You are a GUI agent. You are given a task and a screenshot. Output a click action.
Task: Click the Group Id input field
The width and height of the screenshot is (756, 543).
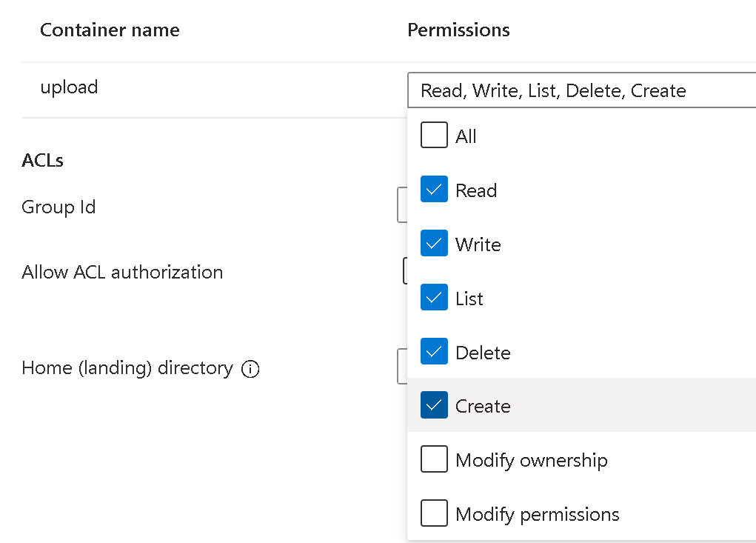[402, 206]
